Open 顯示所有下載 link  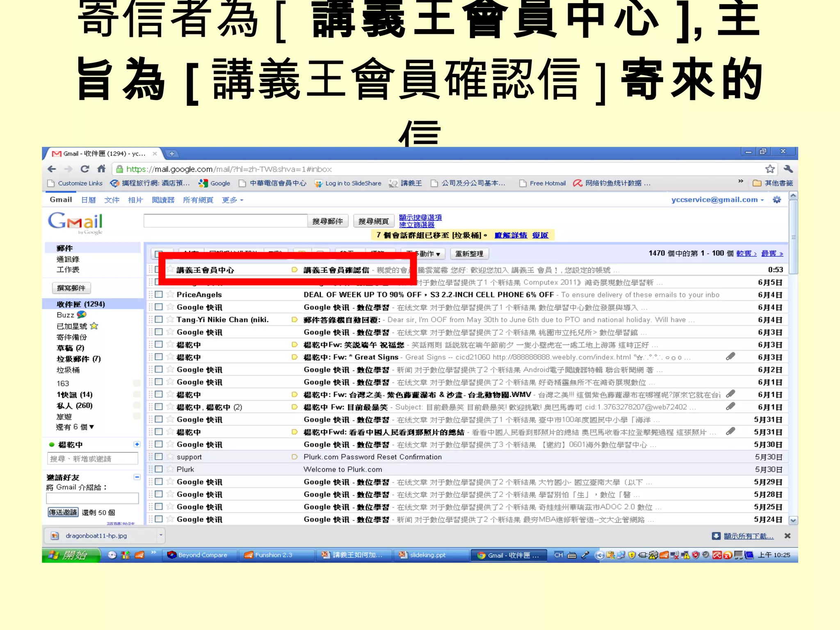749,536
